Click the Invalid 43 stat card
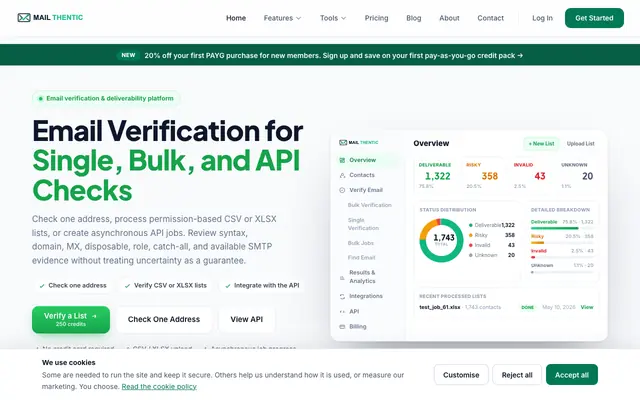640x400 pixels. point(530,176)
